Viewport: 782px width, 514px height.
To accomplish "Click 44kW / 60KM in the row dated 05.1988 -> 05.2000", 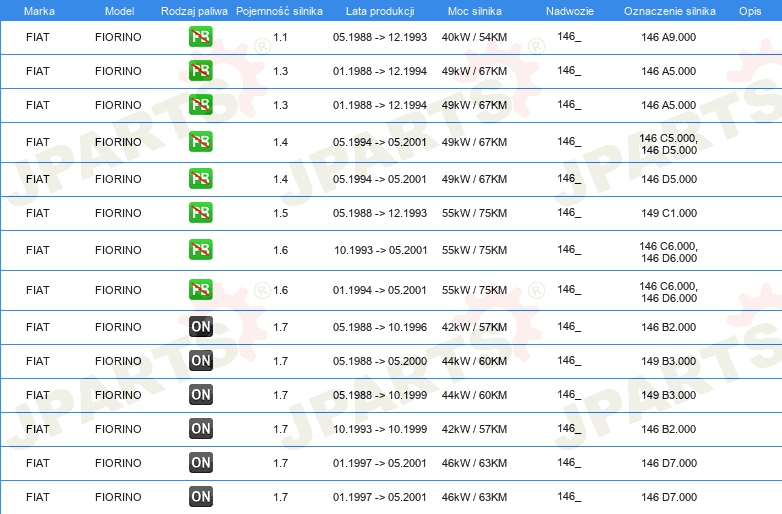I will 474,361.
